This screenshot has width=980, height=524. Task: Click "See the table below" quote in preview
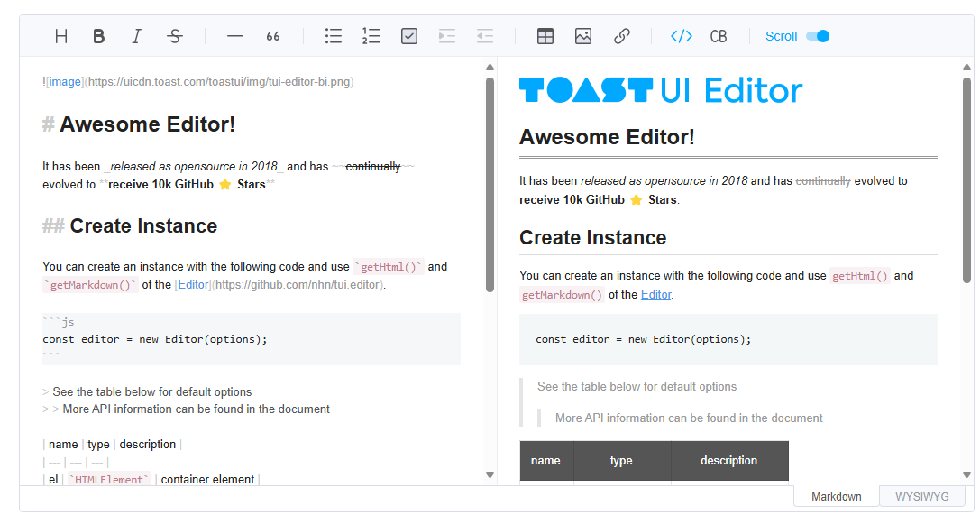[x=637, y=386]
